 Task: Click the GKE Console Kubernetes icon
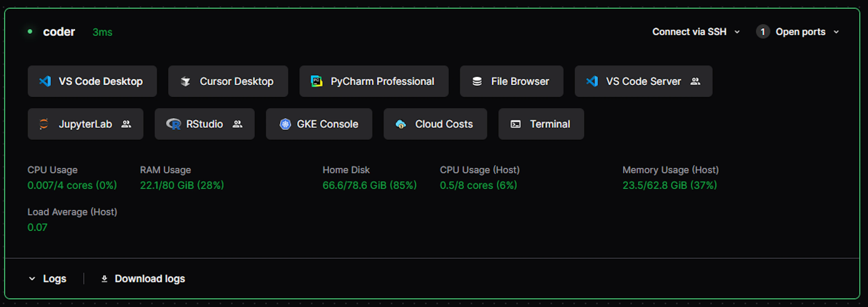pyautogui.click(x=285, y=124)
